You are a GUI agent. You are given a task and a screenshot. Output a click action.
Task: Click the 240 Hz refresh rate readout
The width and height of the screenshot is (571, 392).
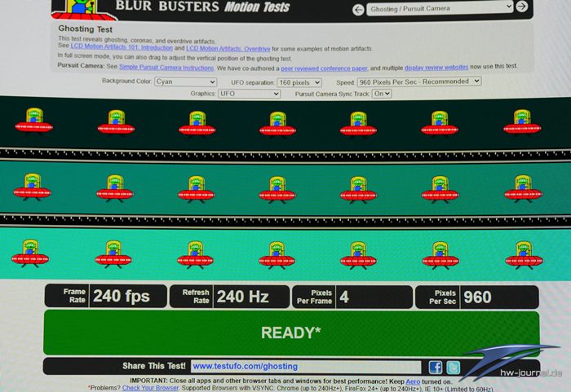click(x=242, y=297)
